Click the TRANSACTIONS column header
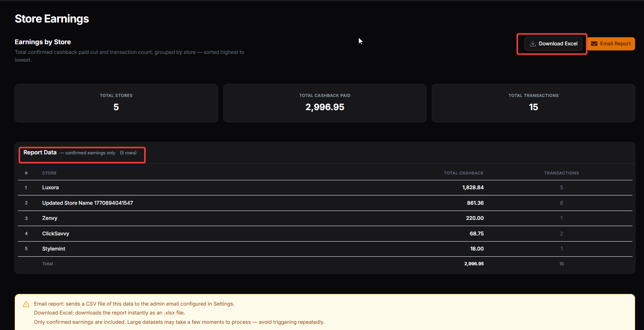 [561, 173]
